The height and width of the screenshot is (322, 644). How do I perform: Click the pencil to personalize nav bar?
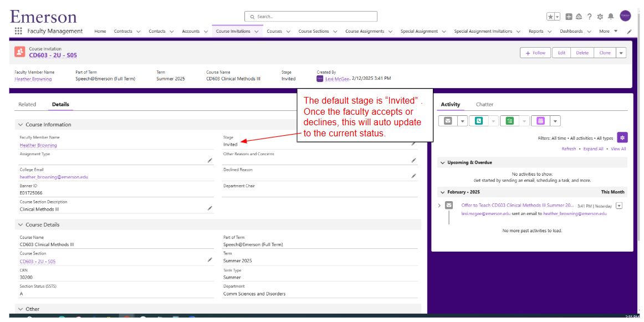pyautogui.click(x=629, y=31)
